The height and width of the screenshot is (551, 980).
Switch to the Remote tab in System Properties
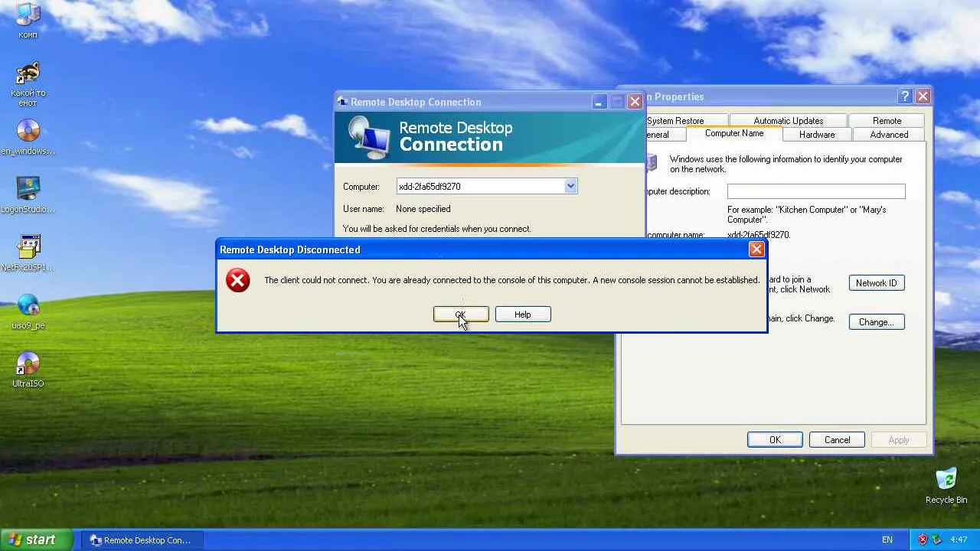pos(887,121)
